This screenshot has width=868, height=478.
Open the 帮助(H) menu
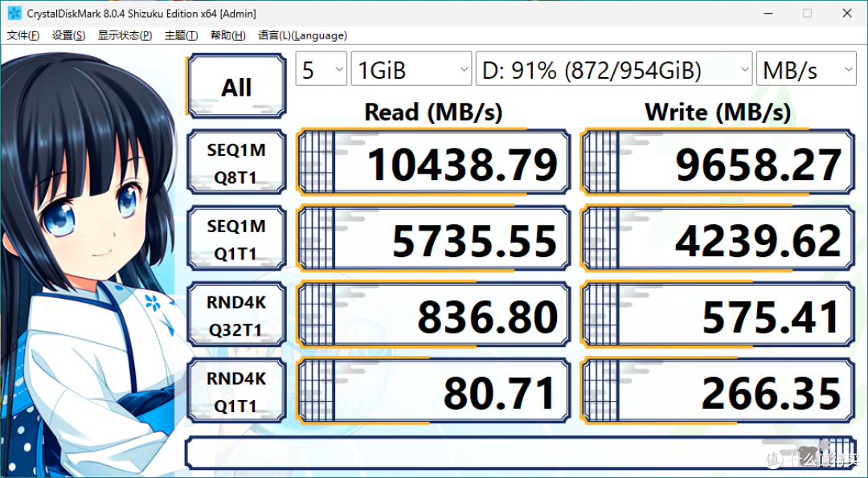pos(228,35)
